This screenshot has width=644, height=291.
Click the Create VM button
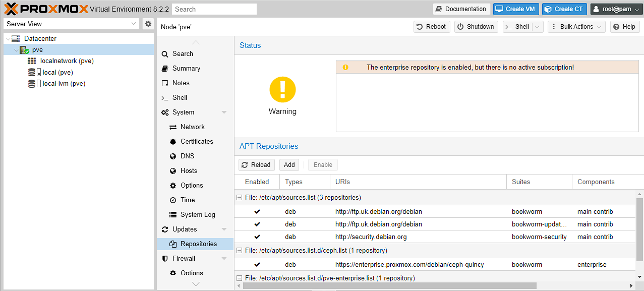click(516, 9)
